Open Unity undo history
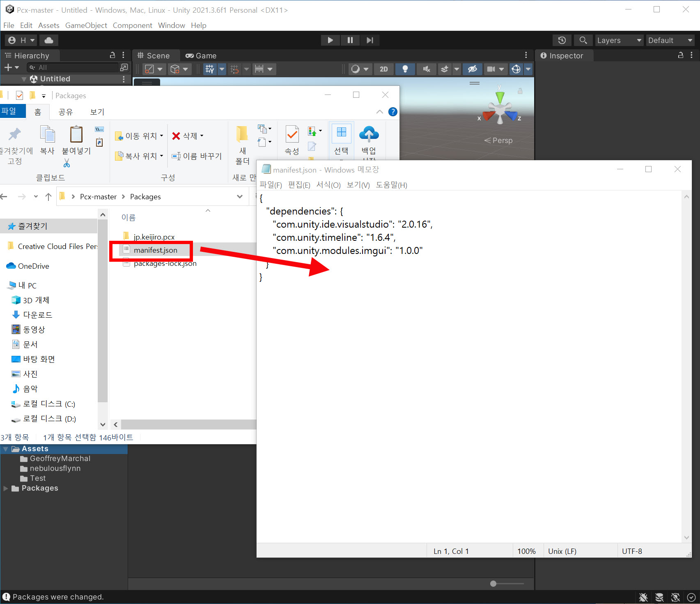 click(562, 40)
